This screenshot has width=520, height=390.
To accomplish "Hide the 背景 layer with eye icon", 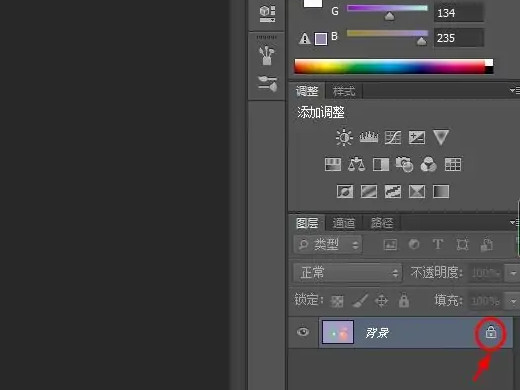I will tap(303, 332).
